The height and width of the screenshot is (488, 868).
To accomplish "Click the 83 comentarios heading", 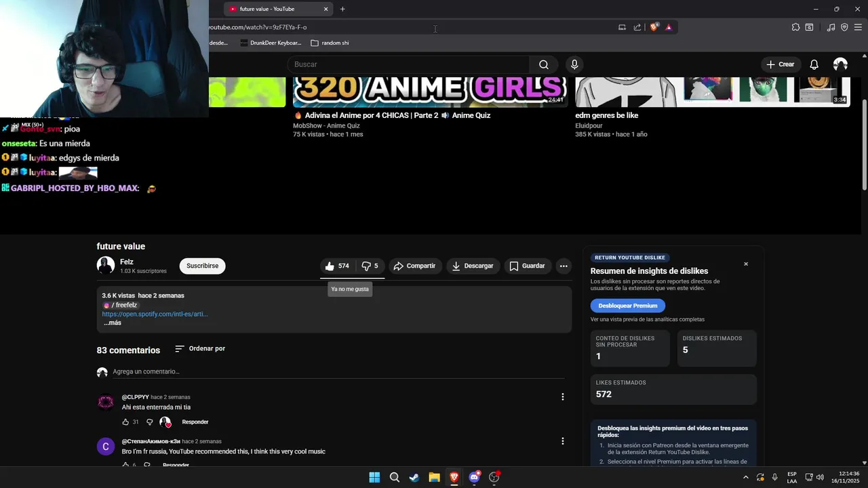I will coord(128,350).
